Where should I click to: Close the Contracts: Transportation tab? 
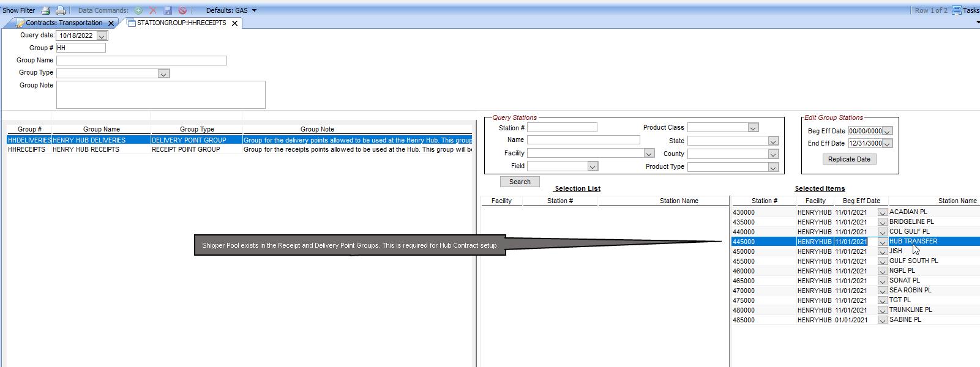pos(111,23)
